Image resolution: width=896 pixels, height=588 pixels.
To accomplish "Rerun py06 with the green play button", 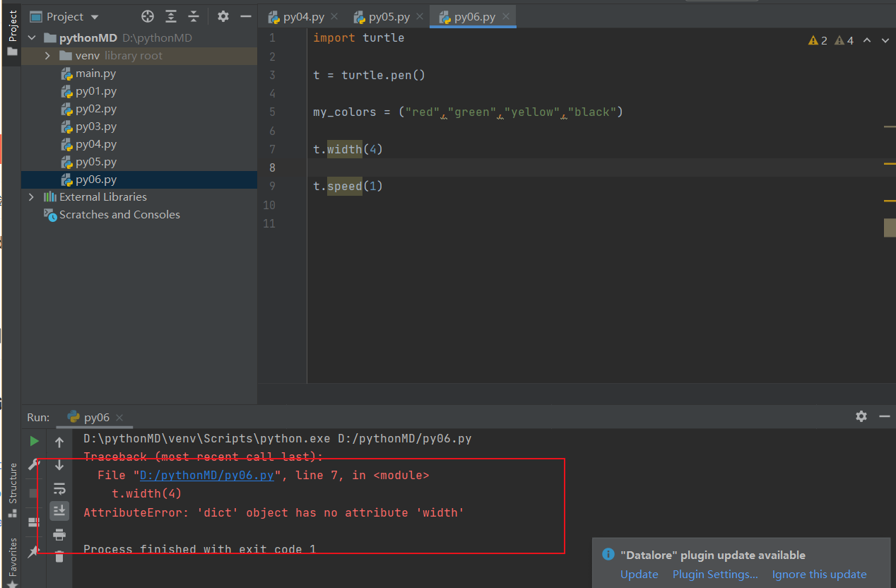I will (34, 442).
